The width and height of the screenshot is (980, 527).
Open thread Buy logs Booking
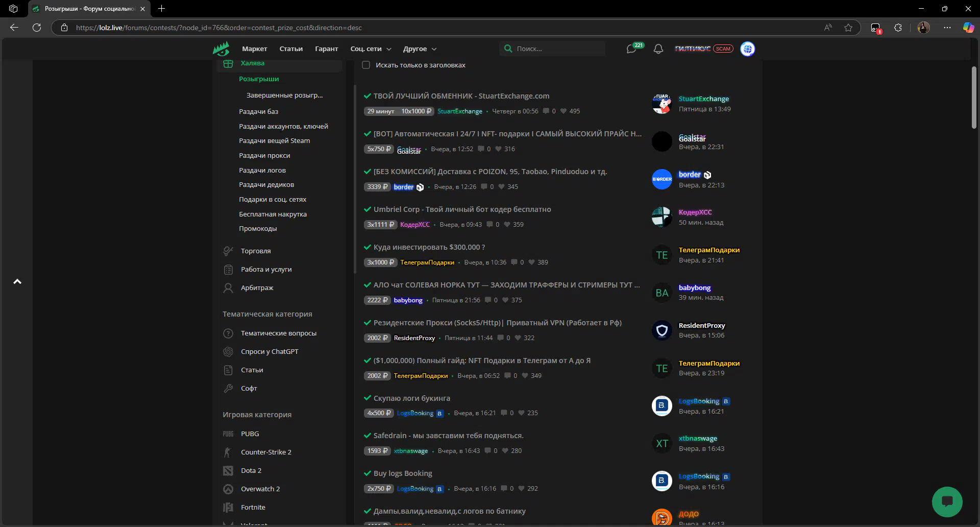pyautogui.click(x=403, y=473)
